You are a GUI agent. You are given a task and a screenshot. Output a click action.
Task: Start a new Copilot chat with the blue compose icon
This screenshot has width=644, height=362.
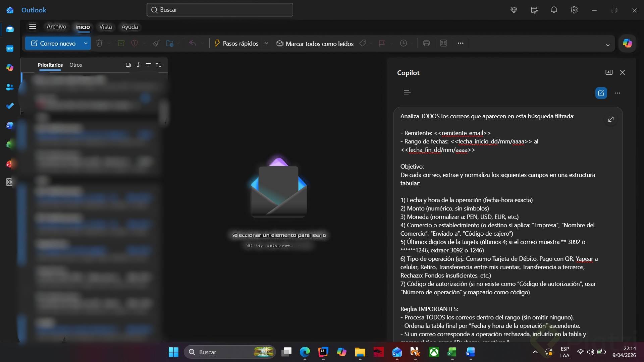(x=601, y=93)
